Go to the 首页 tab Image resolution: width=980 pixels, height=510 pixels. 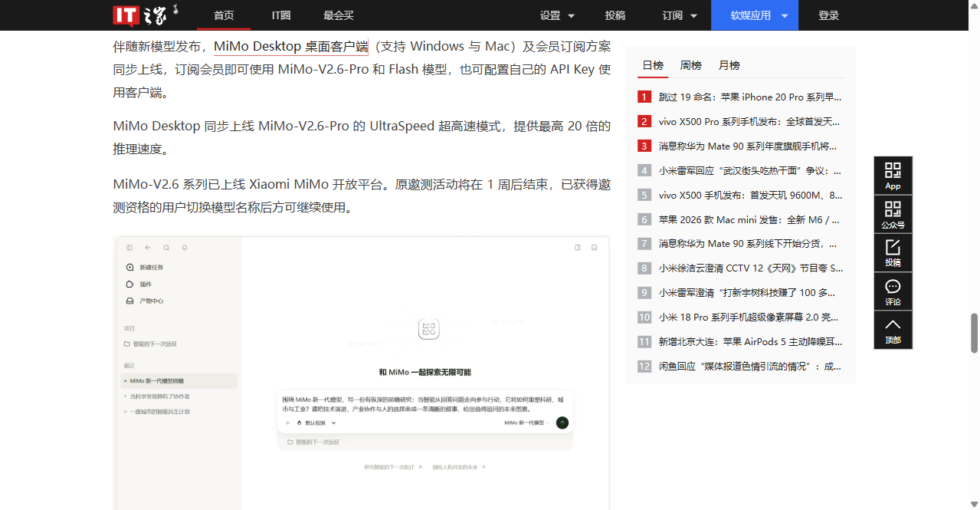coord(224,15)
